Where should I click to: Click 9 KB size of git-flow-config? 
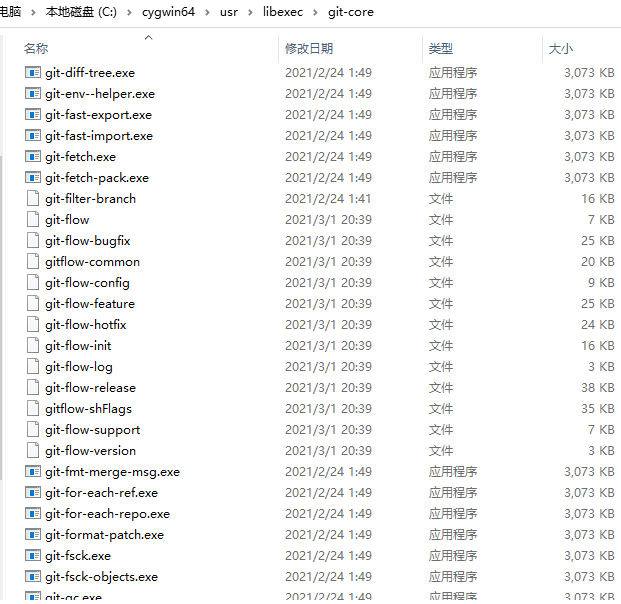pos(601,283)
